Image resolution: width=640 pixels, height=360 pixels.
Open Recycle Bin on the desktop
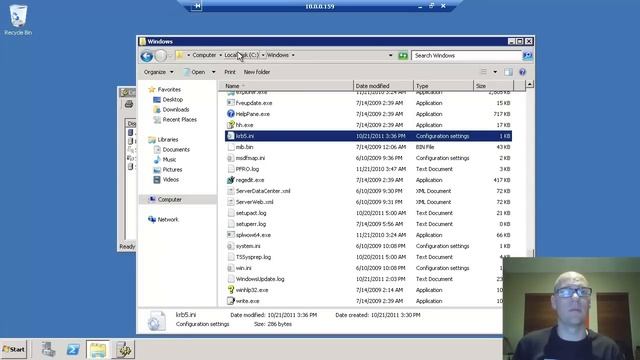pos(18,20)
